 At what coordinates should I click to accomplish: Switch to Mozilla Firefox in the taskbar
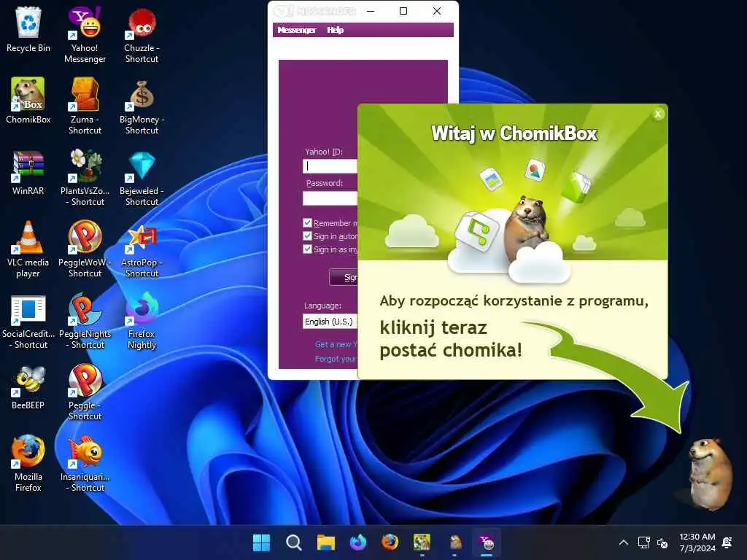[390, 542]
